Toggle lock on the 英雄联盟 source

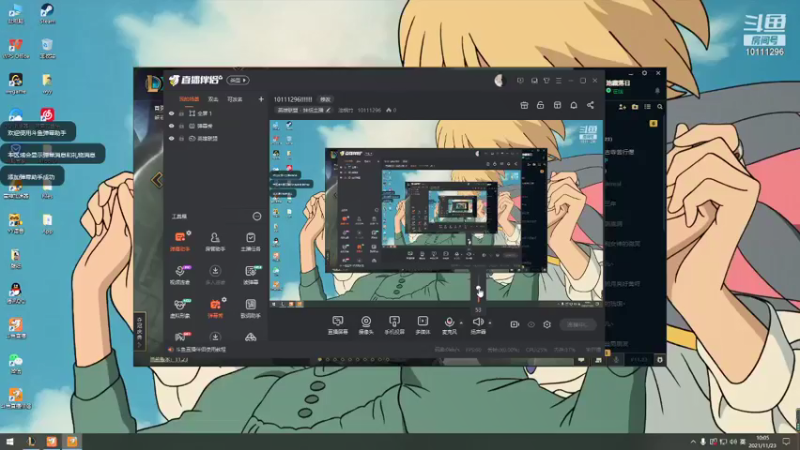click(181, 138)
